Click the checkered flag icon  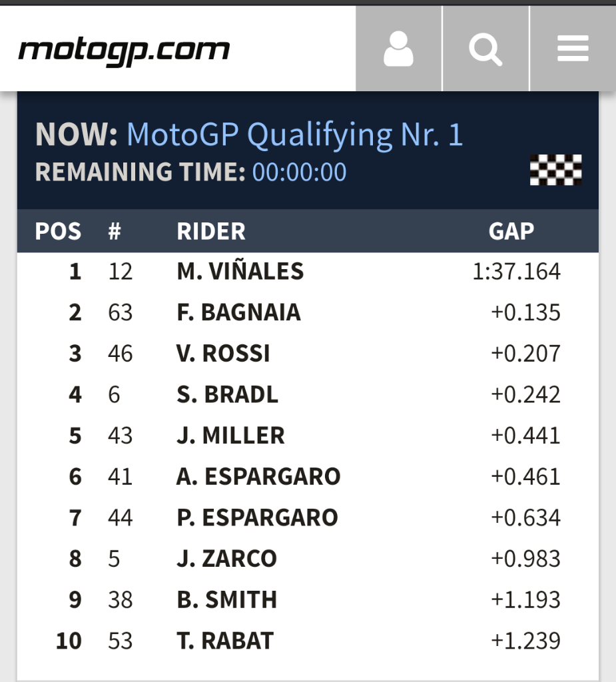point(555,170)
